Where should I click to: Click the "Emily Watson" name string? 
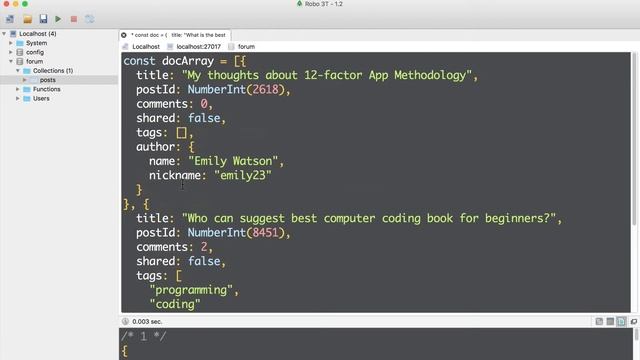click(233, 161)
